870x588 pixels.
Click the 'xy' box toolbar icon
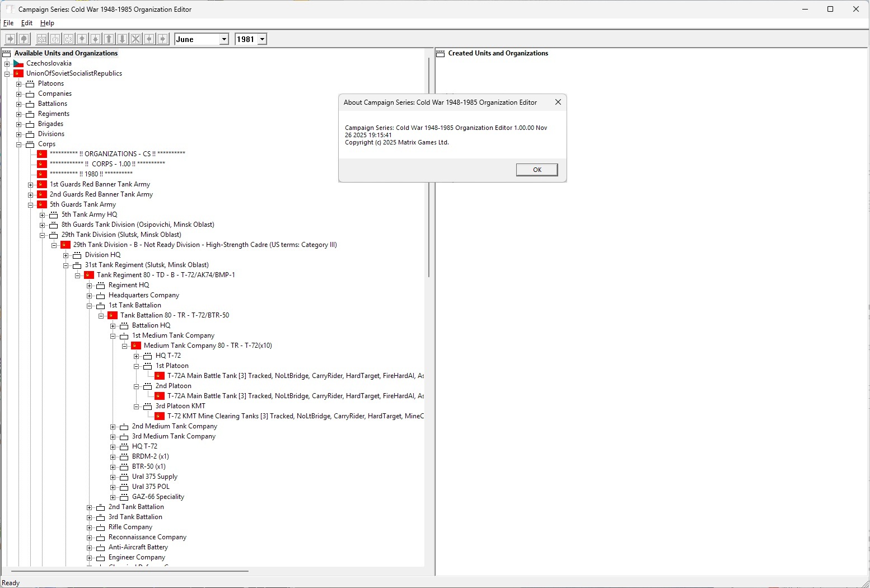coord(41,39)
